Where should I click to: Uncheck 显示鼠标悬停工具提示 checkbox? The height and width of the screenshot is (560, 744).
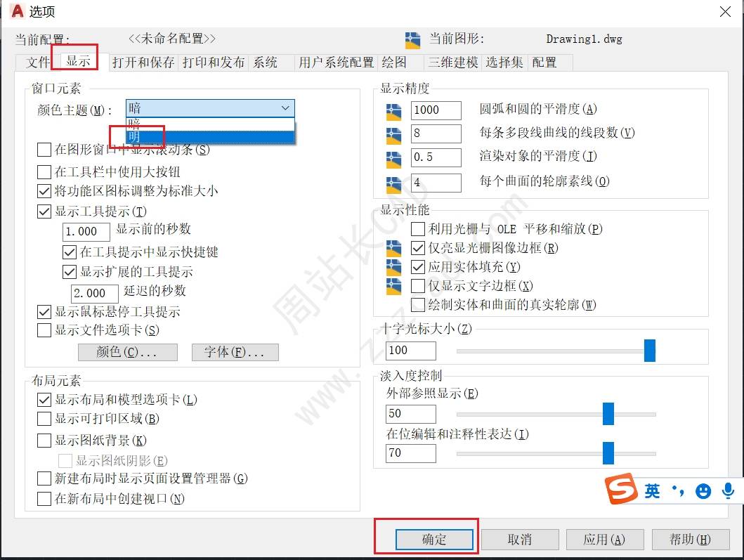(x=44, y=312)
